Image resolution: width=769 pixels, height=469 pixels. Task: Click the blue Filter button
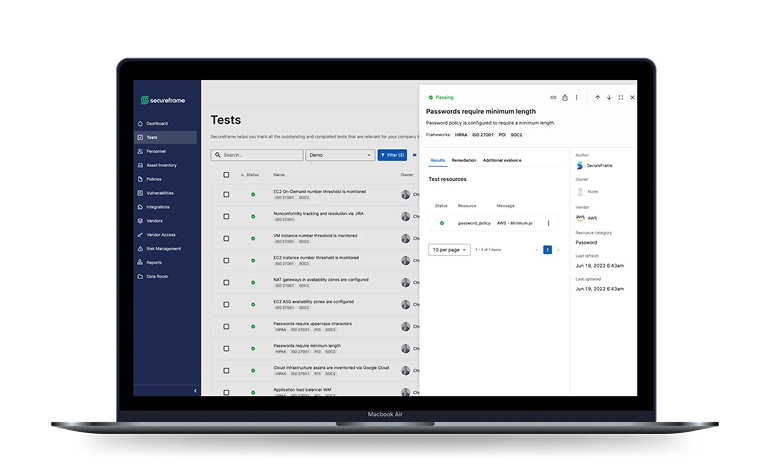coord(391,155)
